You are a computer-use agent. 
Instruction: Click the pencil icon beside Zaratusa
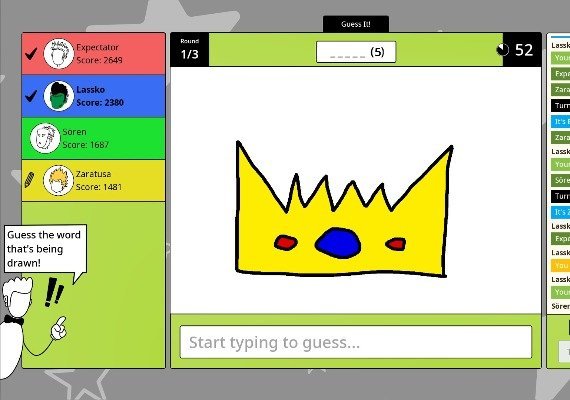click(29, 180)
